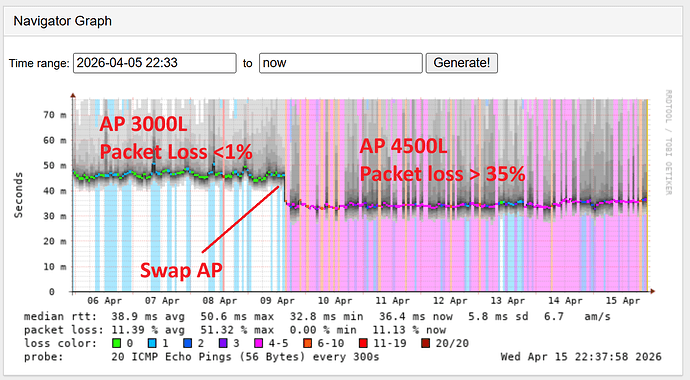The height and width of the screenshot is (380, 690).
Task: Click the purple loss color 3 swatch
Action: tap(223, 343)
